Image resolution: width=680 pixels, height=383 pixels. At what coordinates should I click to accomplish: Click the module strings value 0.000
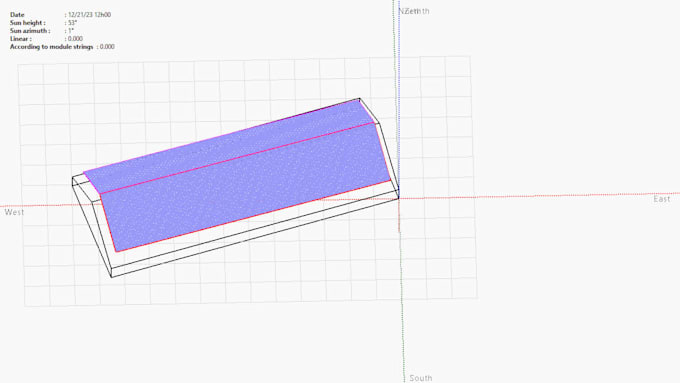(x=107, y=46)
